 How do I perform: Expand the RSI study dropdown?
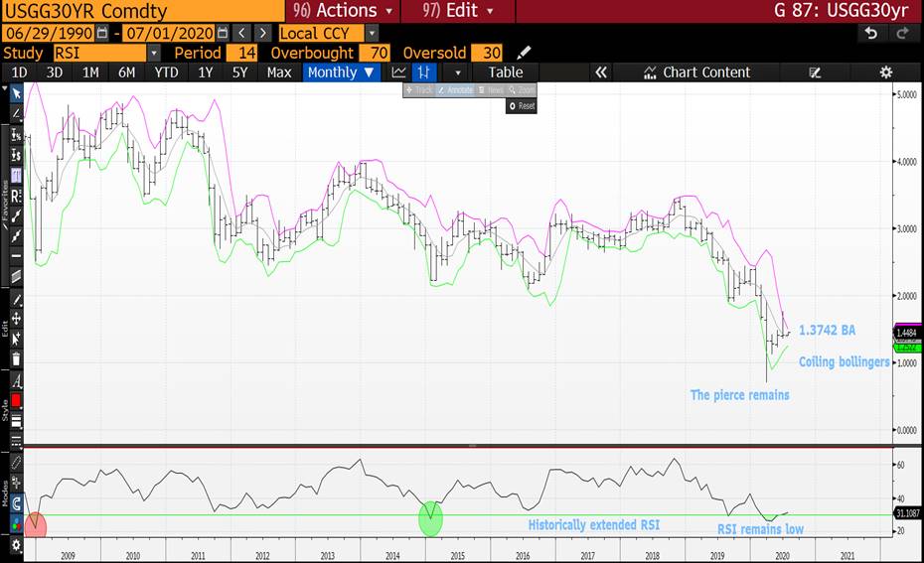click(153, 53)
